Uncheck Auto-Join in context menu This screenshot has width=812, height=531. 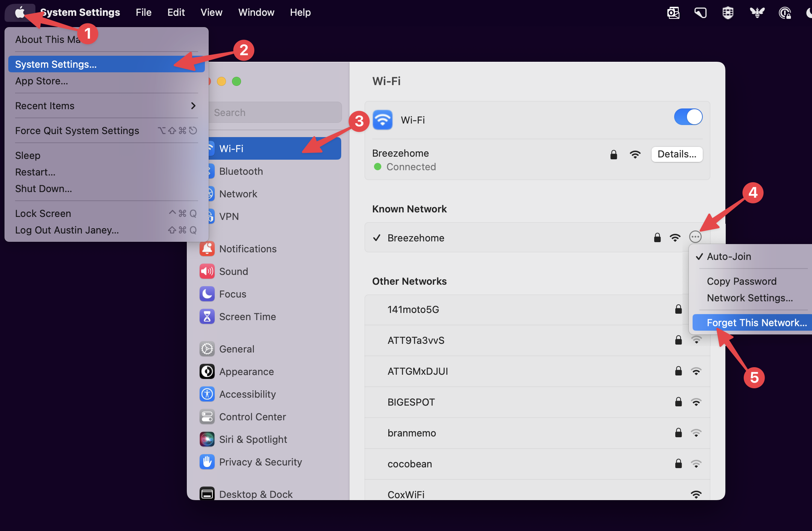(728, 256)
